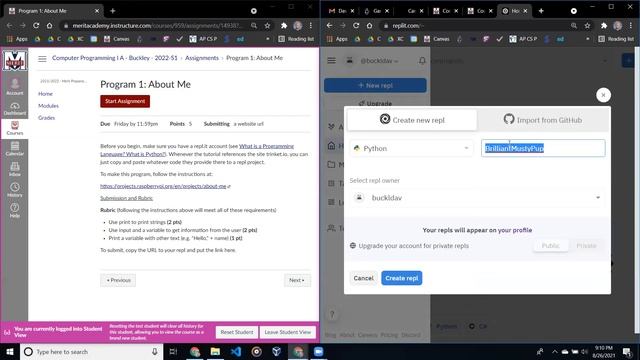Screen dimensions: 640x360
Task: Open the Dashboard in Canvas sidebar
Action: pos(15,109)
